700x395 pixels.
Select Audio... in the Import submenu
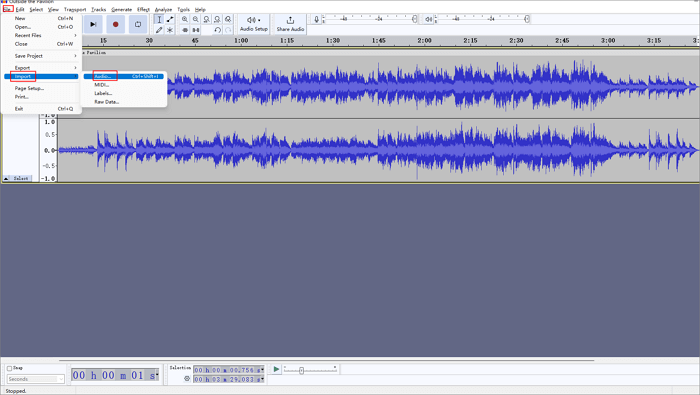click(124, 76)
